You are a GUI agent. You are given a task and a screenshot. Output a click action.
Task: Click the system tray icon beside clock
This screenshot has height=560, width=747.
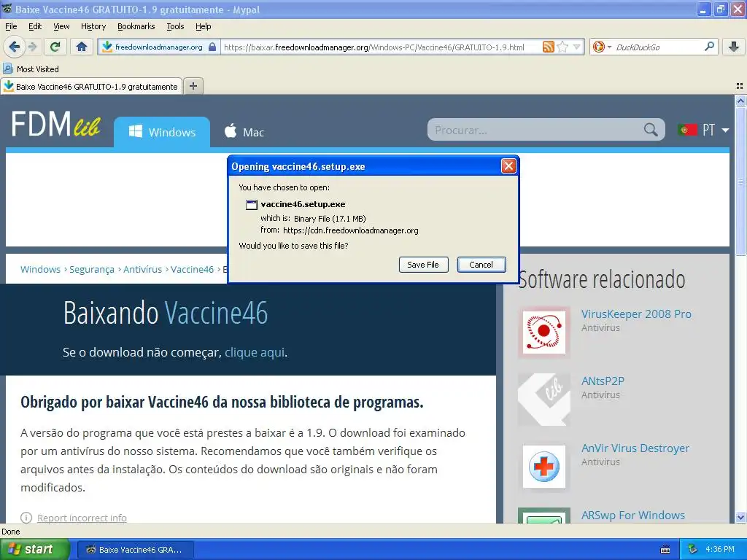tap(693, 550)
